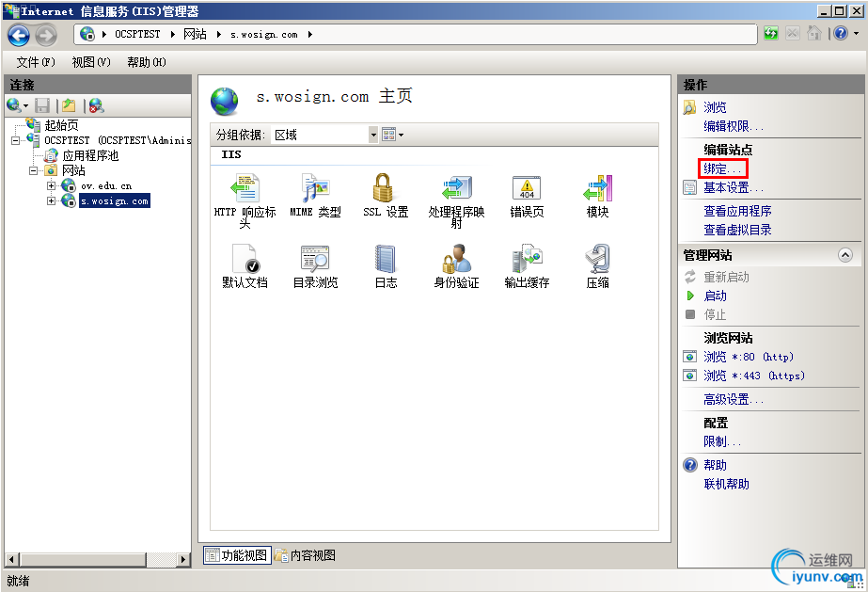Open dropdown arrow after 网站 in breadcrumb
This screenshot has height=592, width=868.
(219, 34)
